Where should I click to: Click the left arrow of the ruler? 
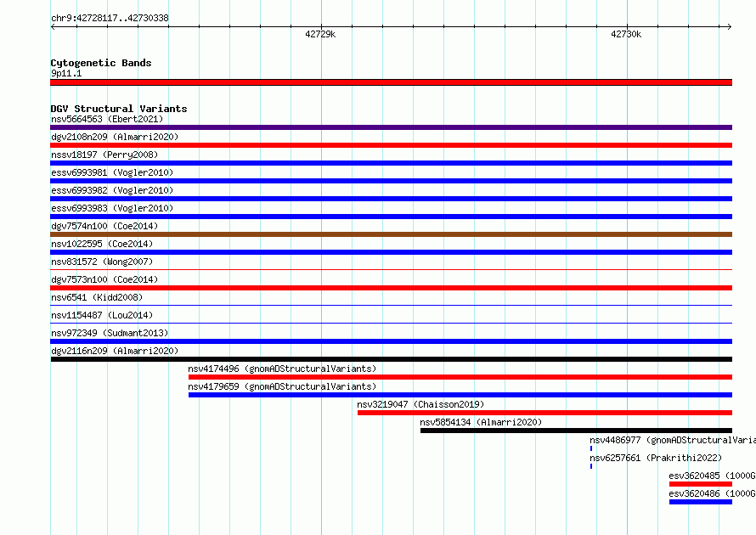pyautogui.click(x=53, y=26)
